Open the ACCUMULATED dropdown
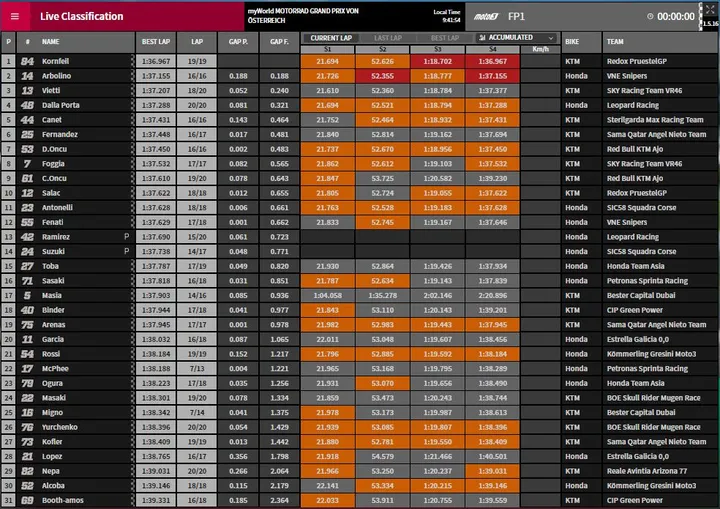The height and width of the screenshot is (509, 720). pos(517,38)
